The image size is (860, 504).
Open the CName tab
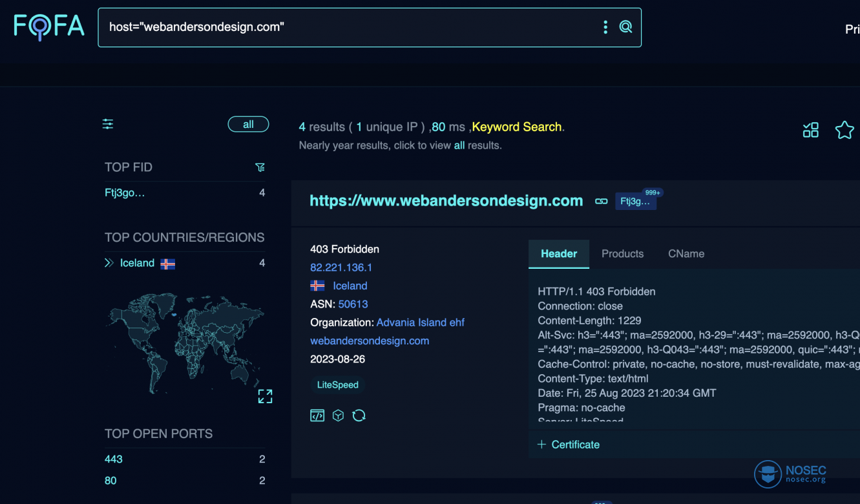pyautogui.click(x=686, y=254)
